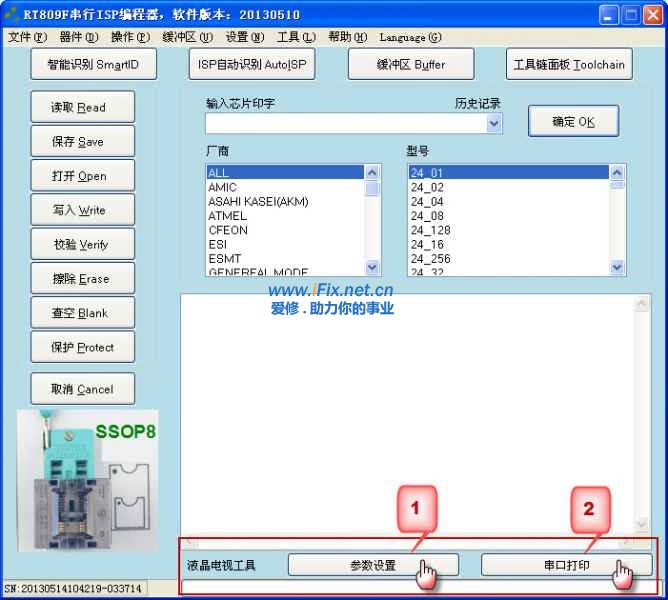Click the application icon in title bar
Viewport: 668px width, 600px height.
(11, 14)
